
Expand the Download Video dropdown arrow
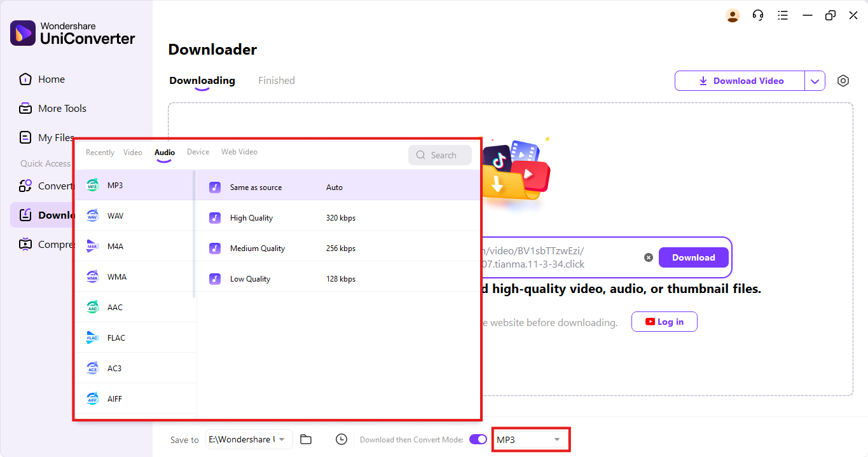pyautogui.click(x=815, y=81)
